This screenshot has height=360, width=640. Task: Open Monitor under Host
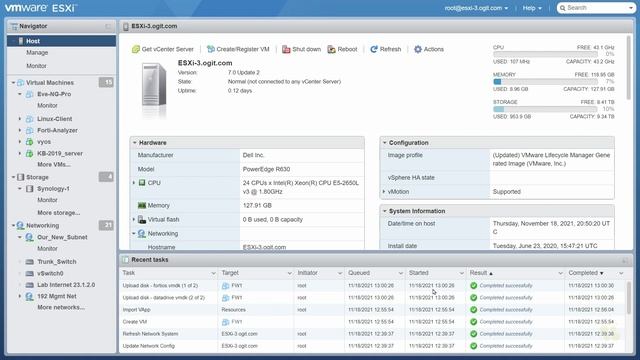tap(36, 66)
